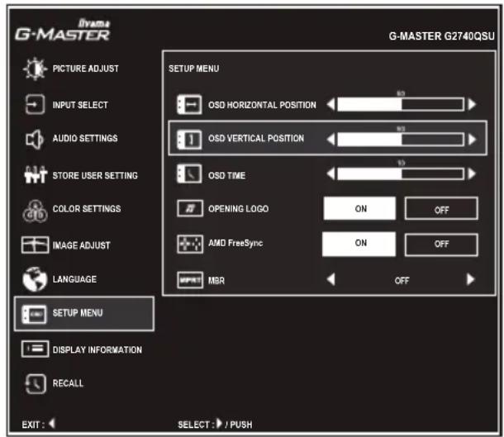
Task: Click the iiyama G-Master logo
Action: (63, 30)
